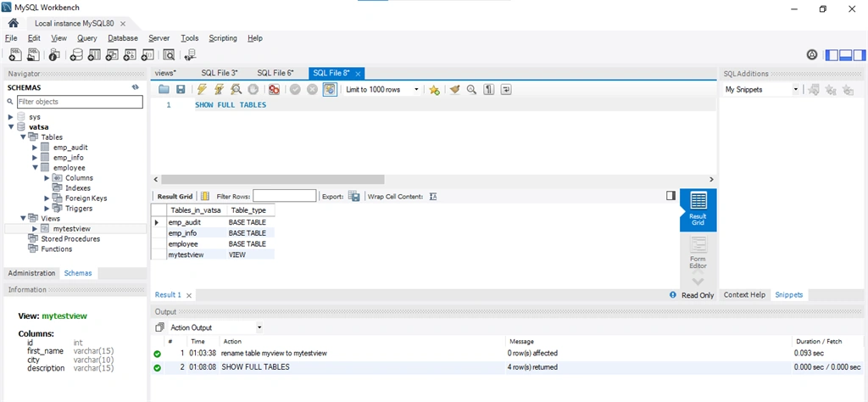Save query as snippet star icon
868x402 pixels.
point(434,89)
